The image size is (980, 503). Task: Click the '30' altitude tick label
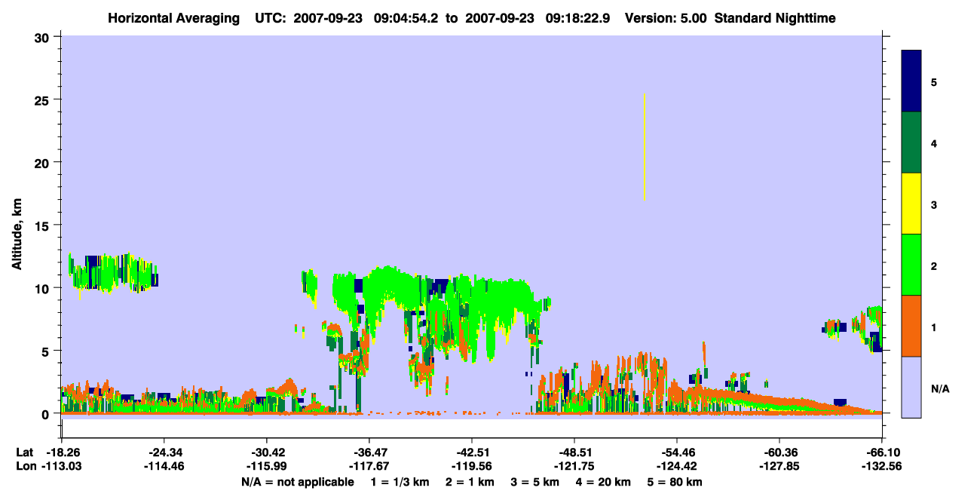click(43, 36)
